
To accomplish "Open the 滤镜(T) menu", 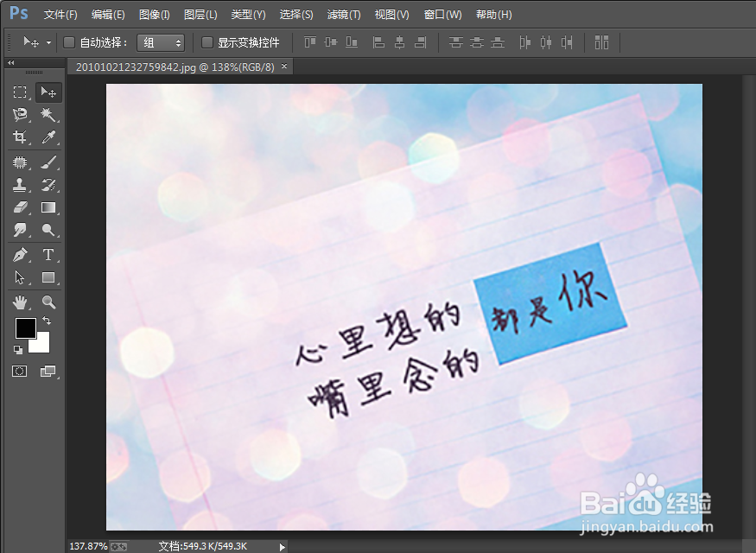I will coord(344,15).
